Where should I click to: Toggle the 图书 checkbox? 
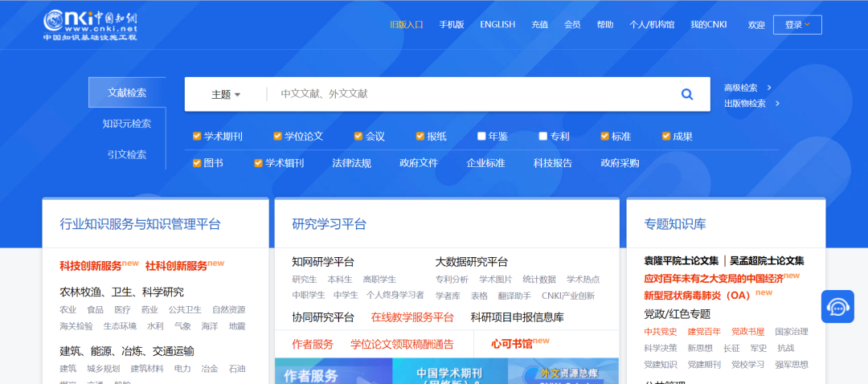tap(197, 163)
